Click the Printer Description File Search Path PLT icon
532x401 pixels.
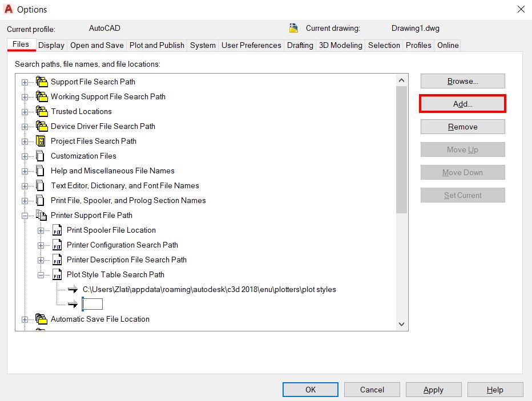point(57,260)
